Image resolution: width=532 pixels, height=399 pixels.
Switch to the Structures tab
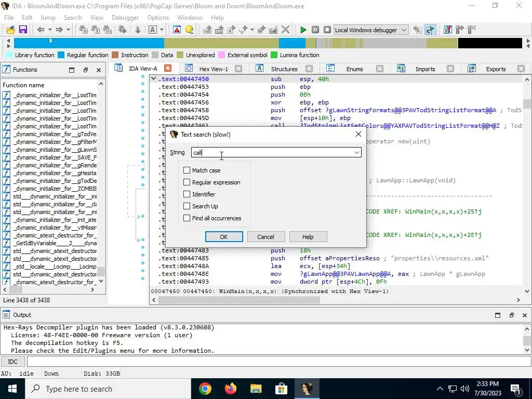coord(284,69)
